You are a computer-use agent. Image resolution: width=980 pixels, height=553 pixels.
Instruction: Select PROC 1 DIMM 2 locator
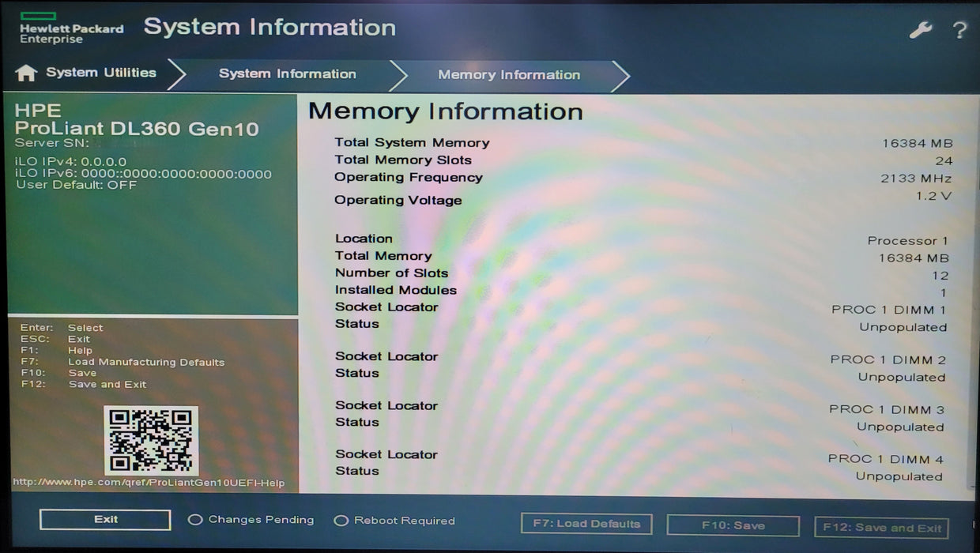pyautogui.click(x=888, y=359)
